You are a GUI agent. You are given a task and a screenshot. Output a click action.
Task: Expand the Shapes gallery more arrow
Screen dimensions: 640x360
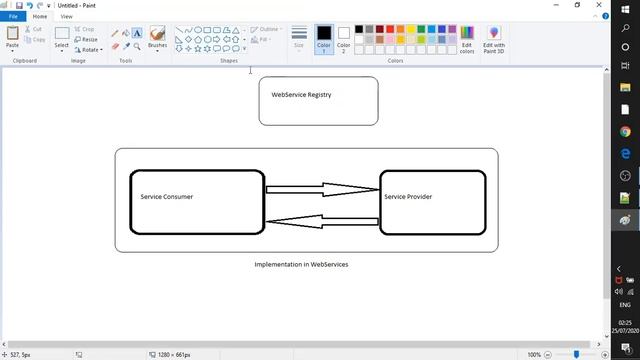click(244, 49)
